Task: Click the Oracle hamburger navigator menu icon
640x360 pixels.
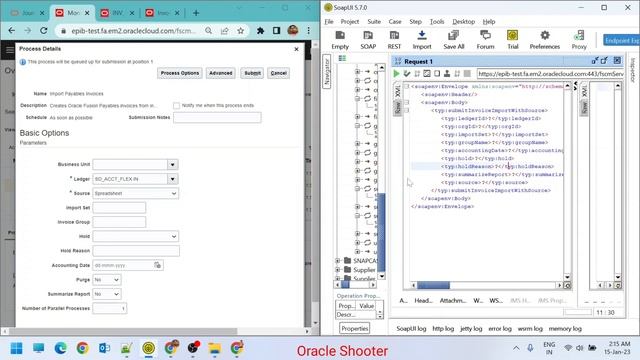Action: (x=9, y=51)
